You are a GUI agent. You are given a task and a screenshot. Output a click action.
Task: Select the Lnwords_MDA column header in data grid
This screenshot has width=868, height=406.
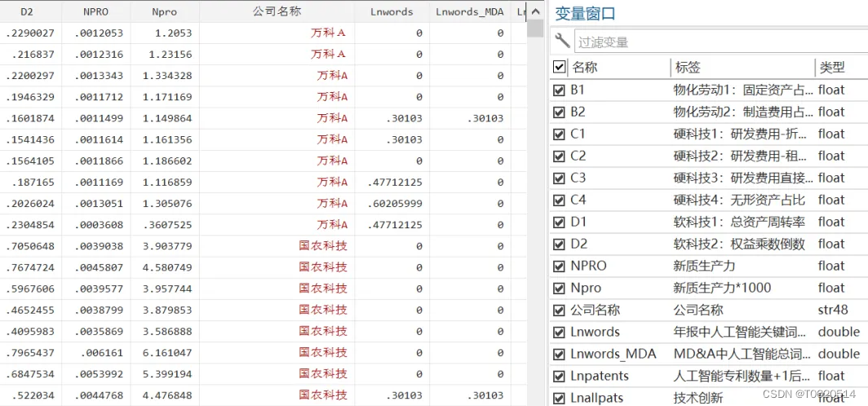click(x=469, y=11)
